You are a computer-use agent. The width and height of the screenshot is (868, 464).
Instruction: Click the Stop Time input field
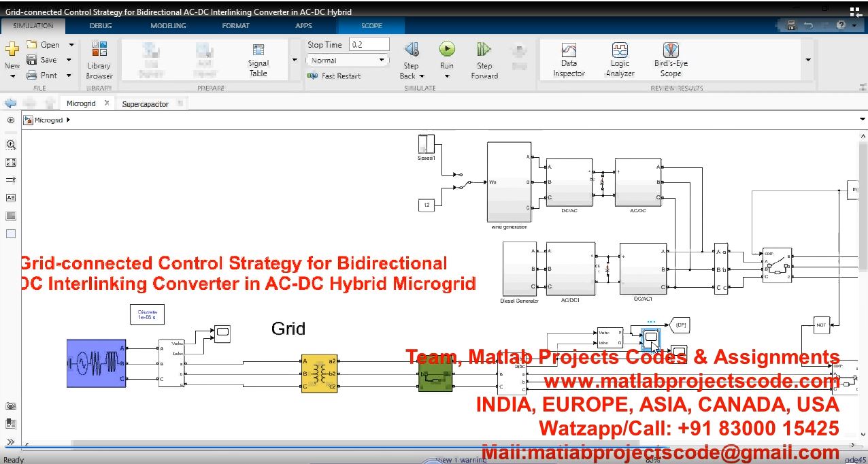[369, 44]
